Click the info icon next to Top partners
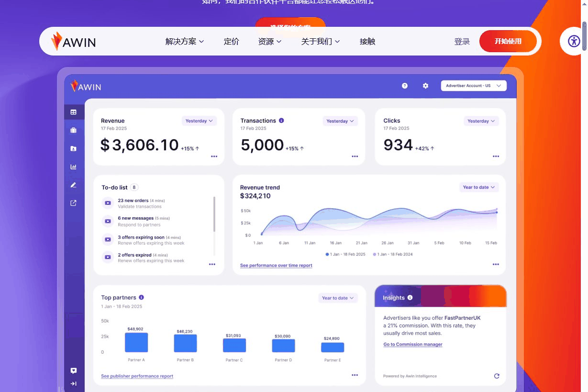Image resolution: width=588 pixels, height=392 pixels. coord(142,297)
